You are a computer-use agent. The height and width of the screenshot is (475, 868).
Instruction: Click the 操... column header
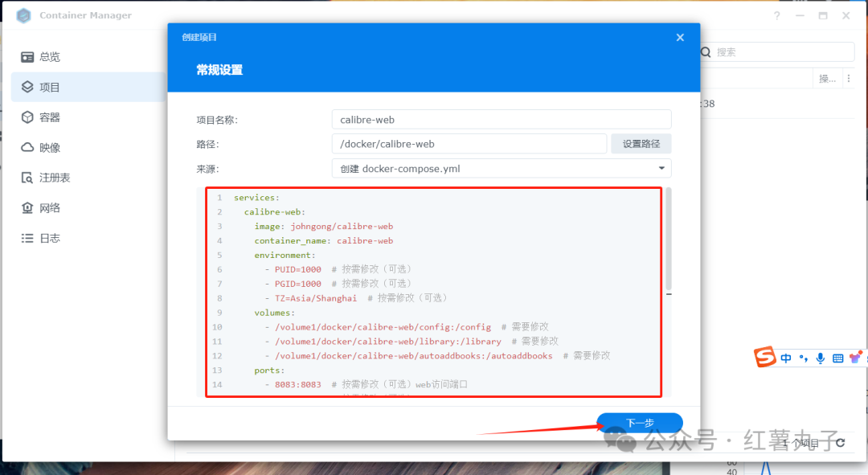(827, 79)
